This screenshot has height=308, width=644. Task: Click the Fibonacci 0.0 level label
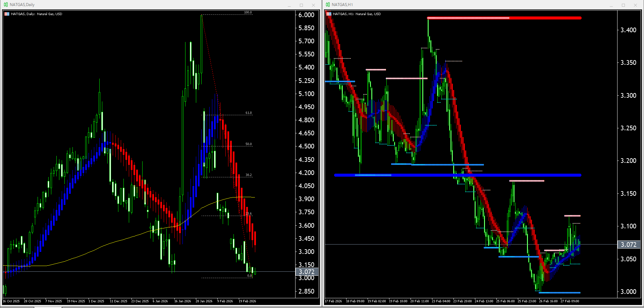(x=250, y=276)
